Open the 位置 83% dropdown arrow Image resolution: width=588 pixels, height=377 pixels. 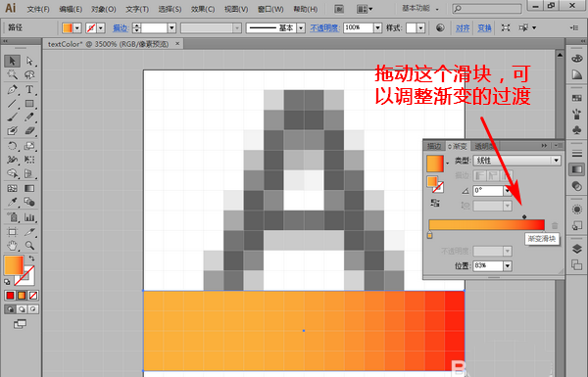[508, 265]
